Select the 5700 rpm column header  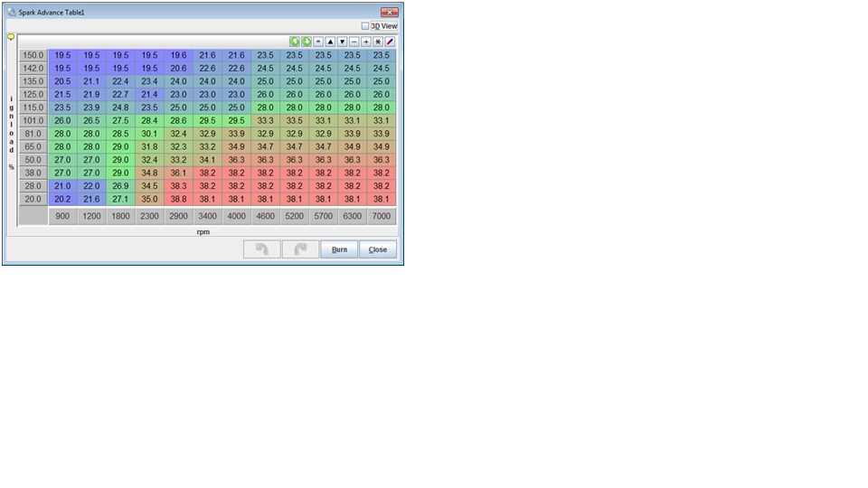click(x=324, y=216)
